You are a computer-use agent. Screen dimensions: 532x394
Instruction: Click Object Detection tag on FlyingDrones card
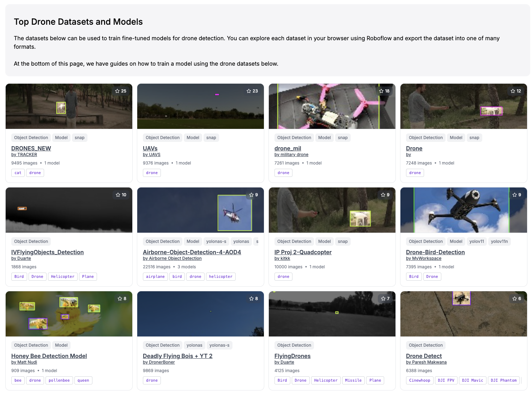tap(294, 345)
